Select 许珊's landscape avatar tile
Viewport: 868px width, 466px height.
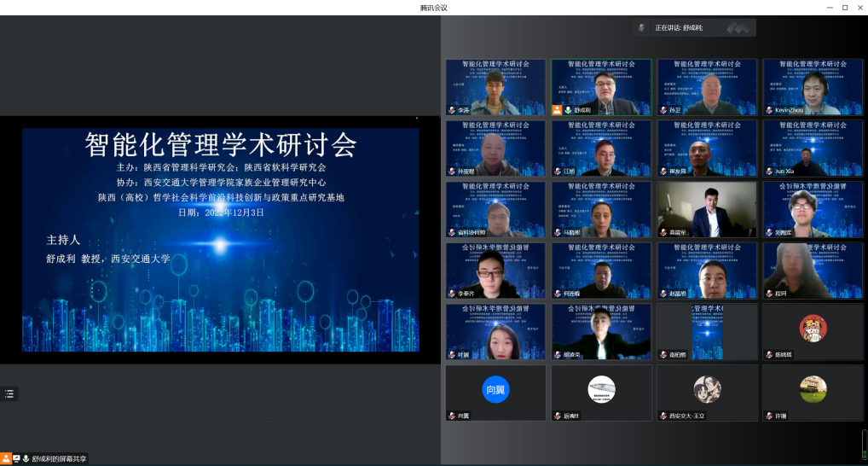[x=812, y=392]
